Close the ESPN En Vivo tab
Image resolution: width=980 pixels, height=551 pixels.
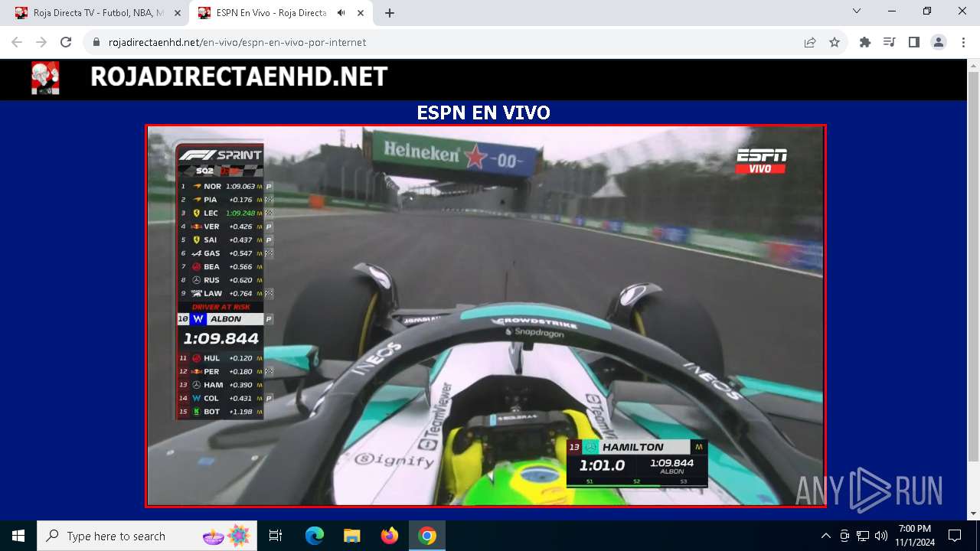360,12
